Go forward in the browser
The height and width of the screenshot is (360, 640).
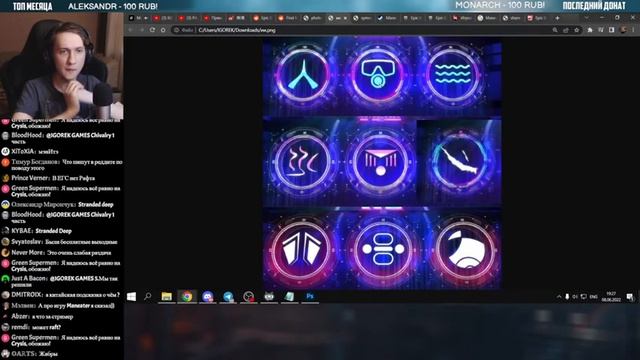142,30
